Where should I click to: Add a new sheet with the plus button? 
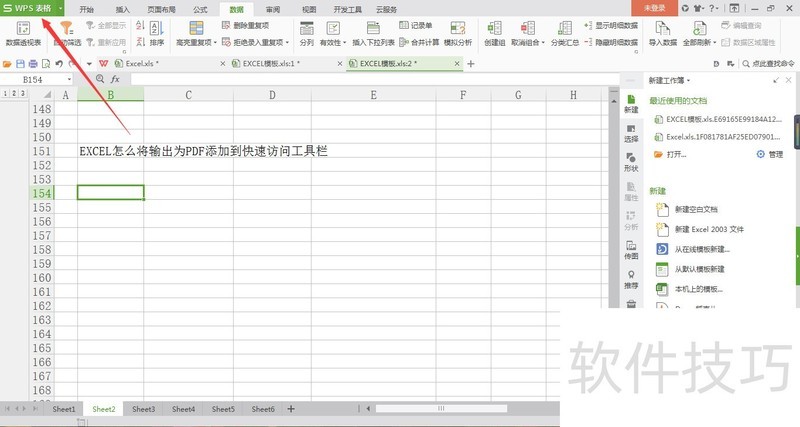click(x=291, y=409)
